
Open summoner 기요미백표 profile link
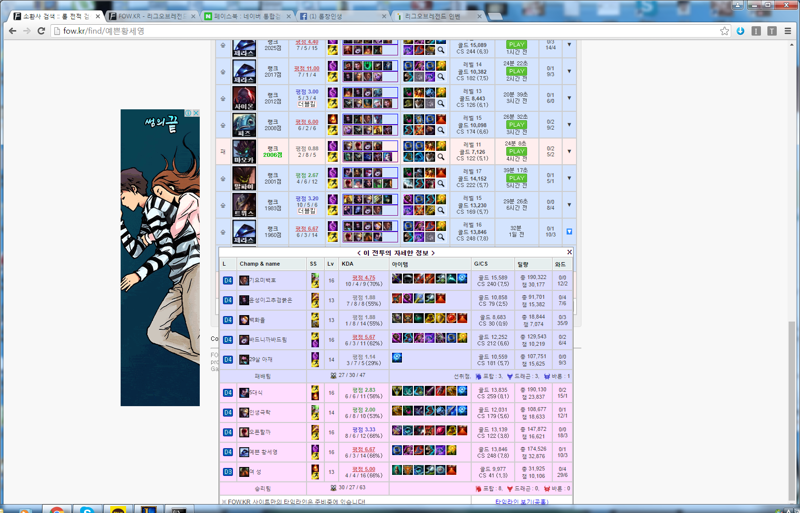pyautogui.click(x=263, y=281)
